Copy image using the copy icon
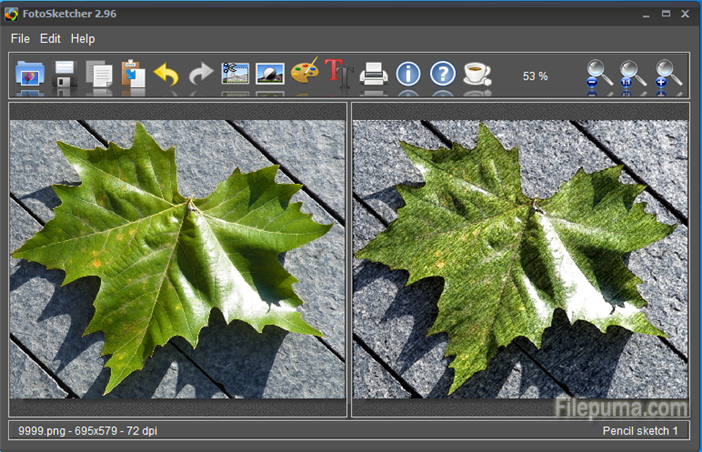702x452 pixels. point(99,75)
